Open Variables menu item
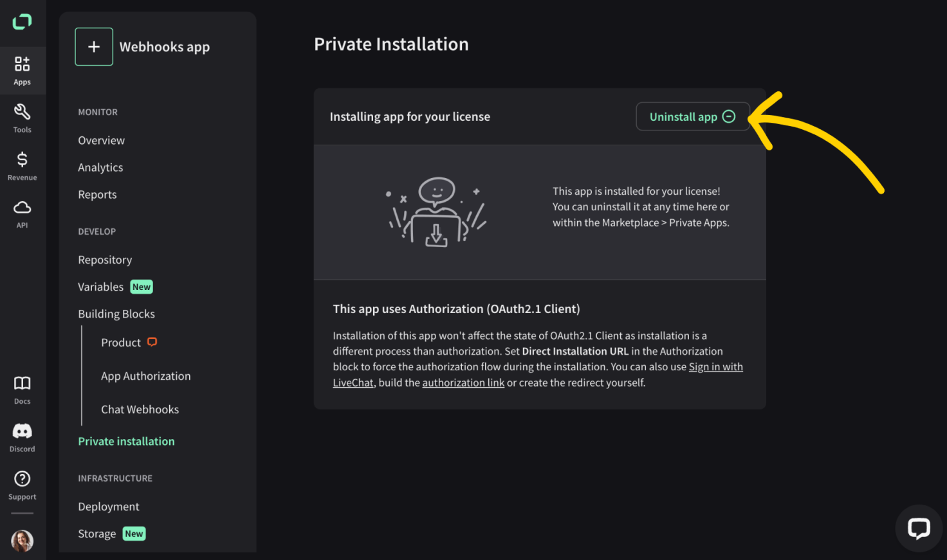Viewport: 947px width, 560px height. [101, 287]
